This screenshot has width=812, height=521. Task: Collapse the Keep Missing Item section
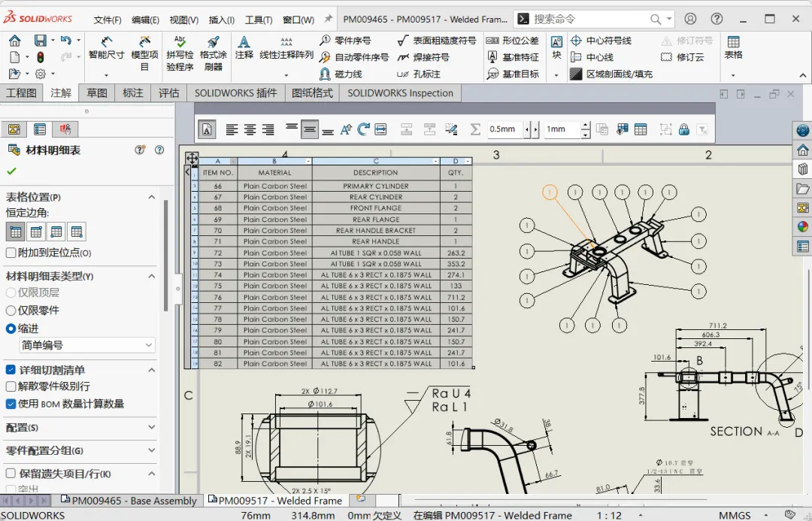pyautogui.click(x=152, y=474)
